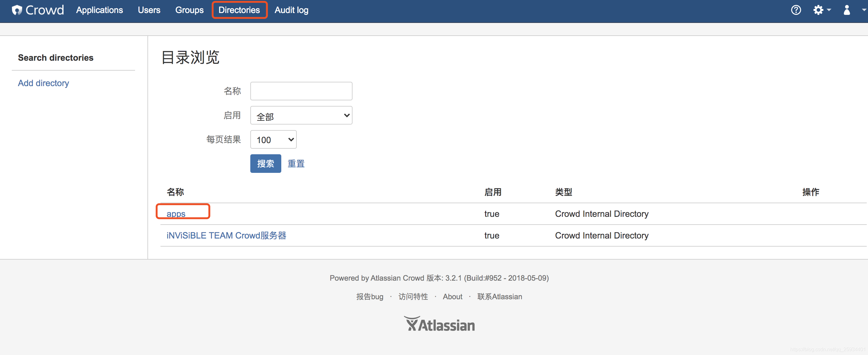Open the settings gear menu
Viewport: 868px width, 355px height.
[x=822, y=10]
